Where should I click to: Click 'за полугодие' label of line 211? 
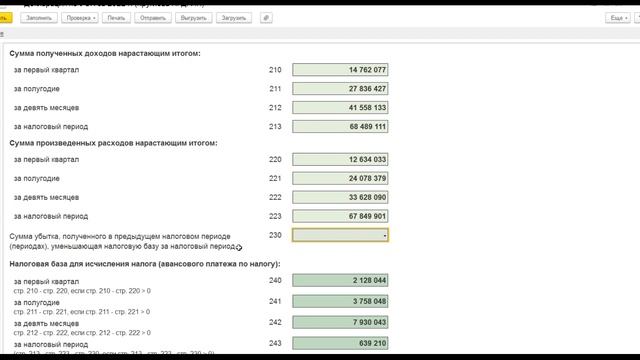[36, 89]
